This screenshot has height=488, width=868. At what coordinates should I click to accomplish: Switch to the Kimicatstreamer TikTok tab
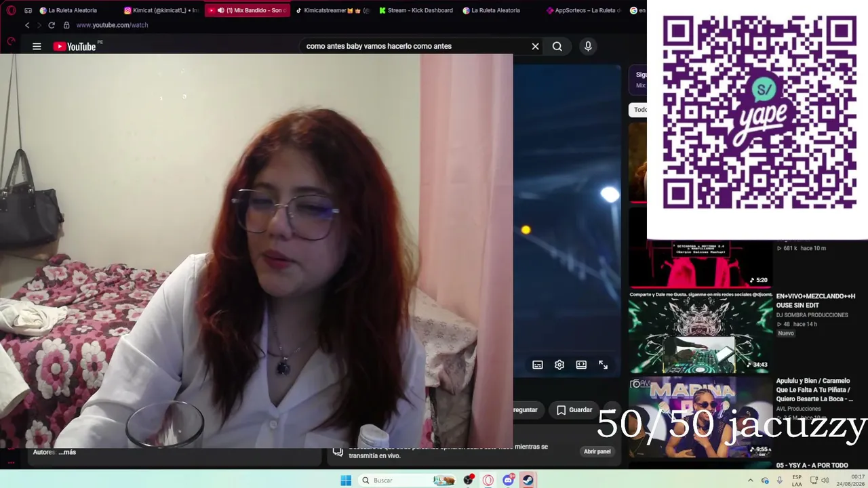point(332,10)
